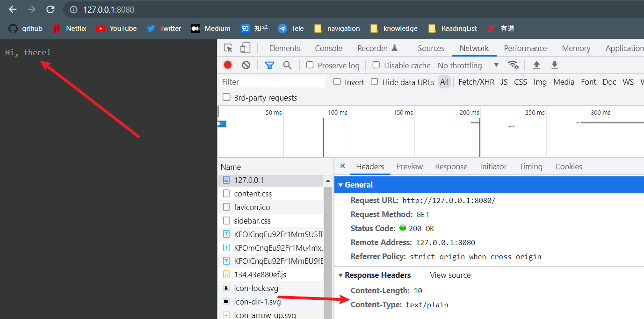Filter requests by Fetch/XHR
The width and height of the screenshot is (644, 319).
click(x=476, y=82)
